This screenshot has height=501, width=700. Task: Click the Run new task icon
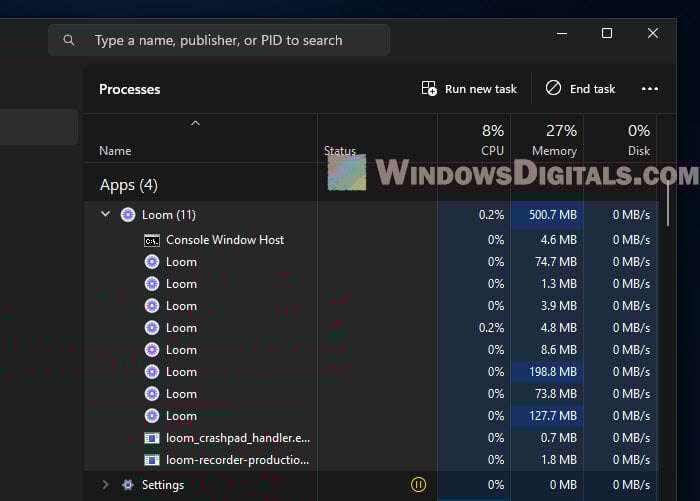tap(429, 88)
